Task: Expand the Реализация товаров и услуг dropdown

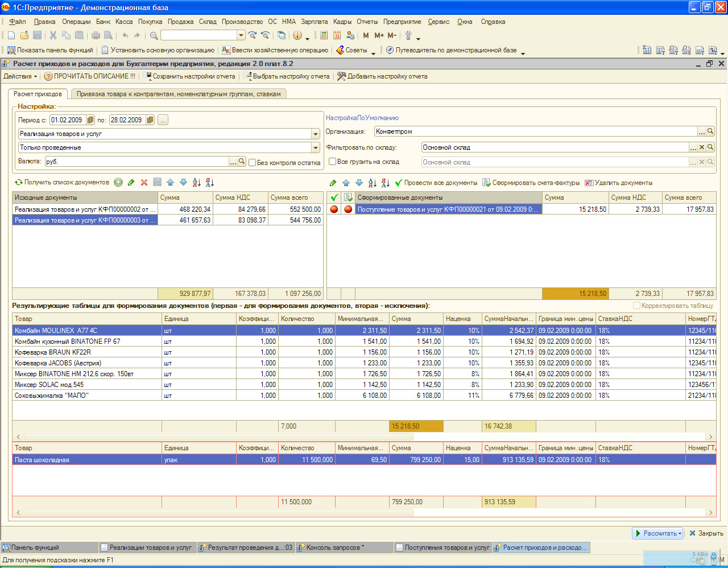Action: [316, 134]
